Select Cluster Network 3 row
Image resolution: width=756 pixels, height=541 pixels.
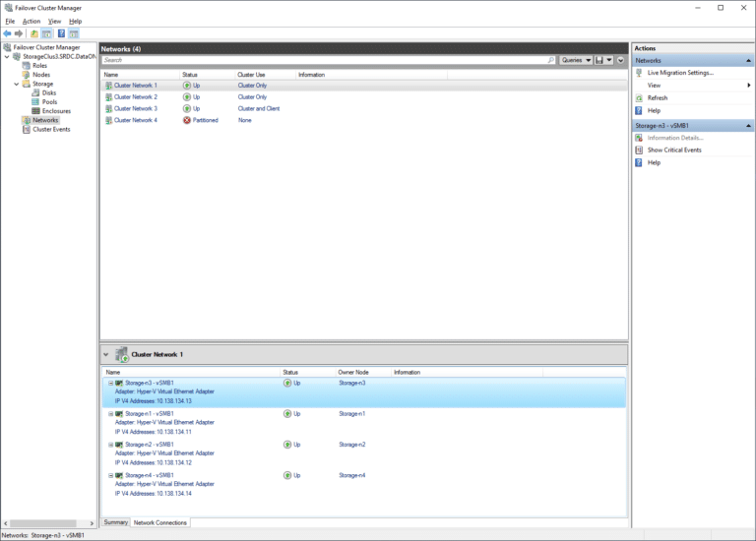click(364, 109)
